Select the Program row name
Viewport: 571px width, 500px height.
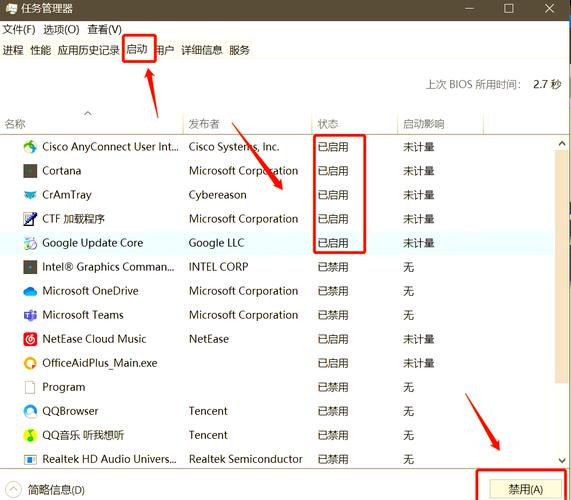point(64,387)
